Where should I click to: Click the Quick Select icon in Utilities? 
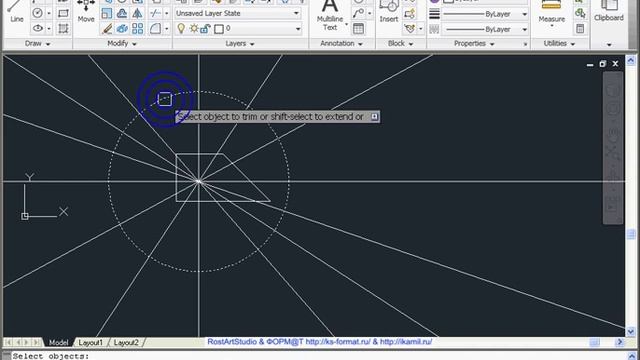point(580,13)
